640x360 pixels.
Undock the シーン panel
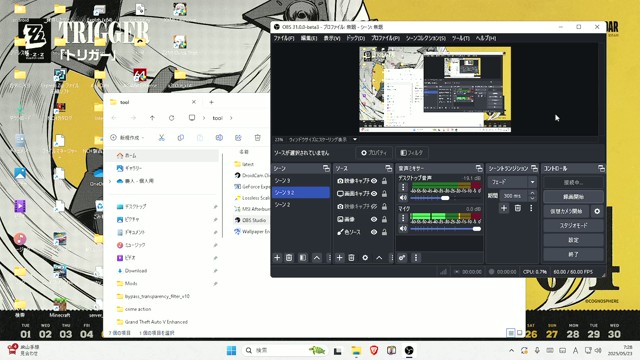pos(326,168)
